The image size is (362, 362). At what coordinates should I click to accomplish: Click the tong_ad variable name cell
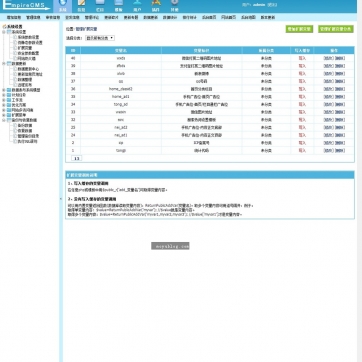(x=121, y=104)
